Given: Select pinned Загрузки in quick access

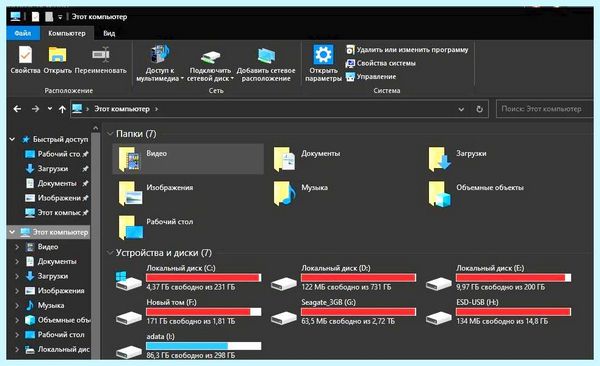Looking at the screenshot, I should 56,168.
